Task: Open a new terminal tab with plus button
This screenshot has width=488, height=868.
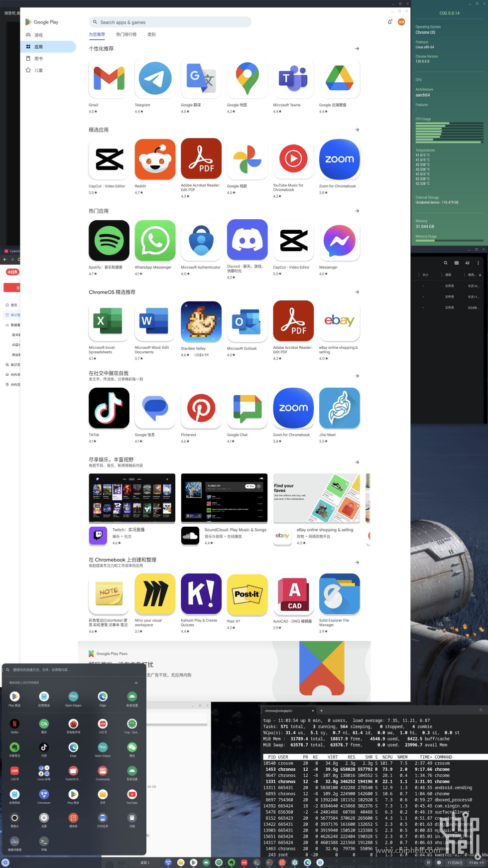Action: tap(321, 711)
